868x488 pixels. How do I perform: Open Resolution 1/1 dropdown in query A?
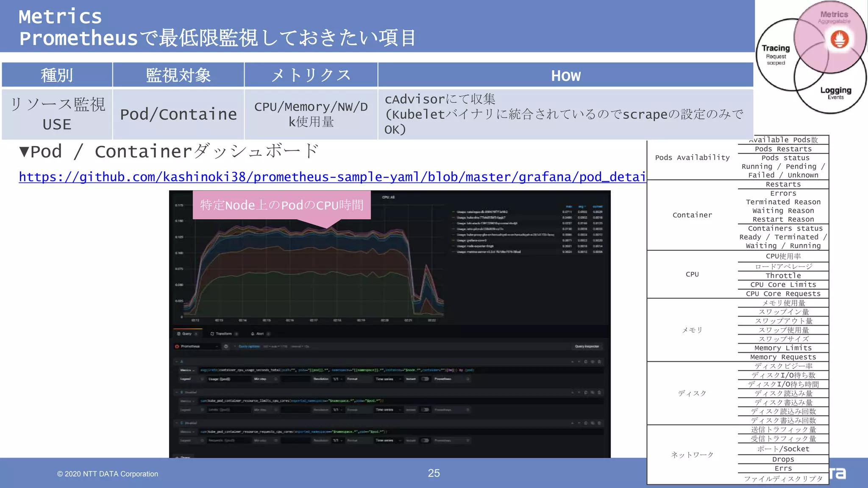tap(337, 379)
